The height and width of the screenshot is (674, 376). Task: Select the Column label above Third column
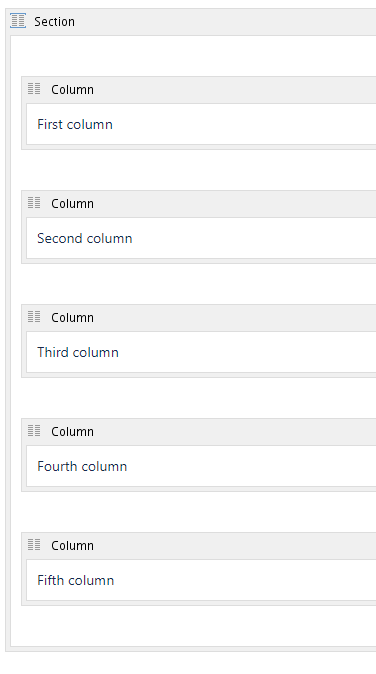[72, 317]
